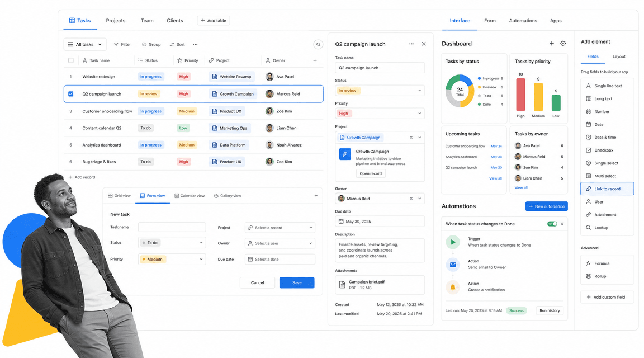Switch to Calendar view
644x358 pixels.
(190, 196)
